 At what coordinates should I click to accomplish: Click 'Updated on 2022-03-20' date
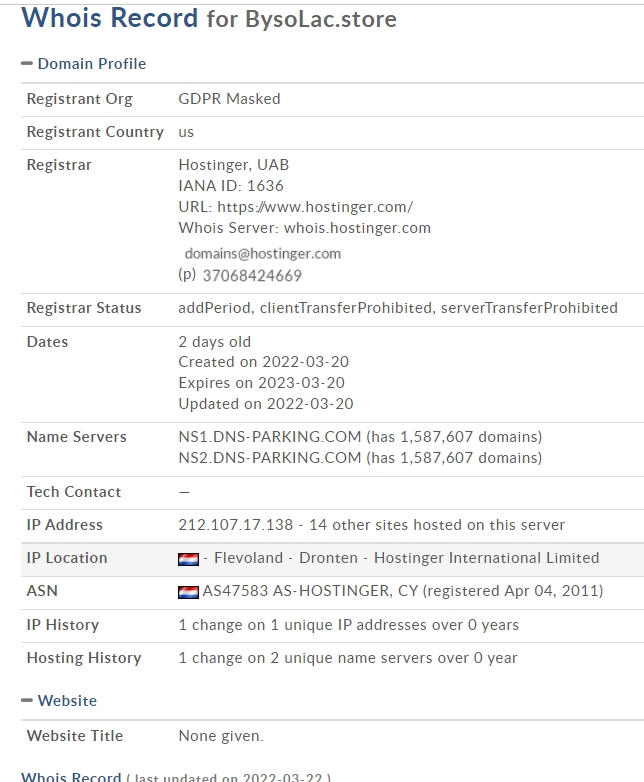pyautogui.click(x=266, y=403)
